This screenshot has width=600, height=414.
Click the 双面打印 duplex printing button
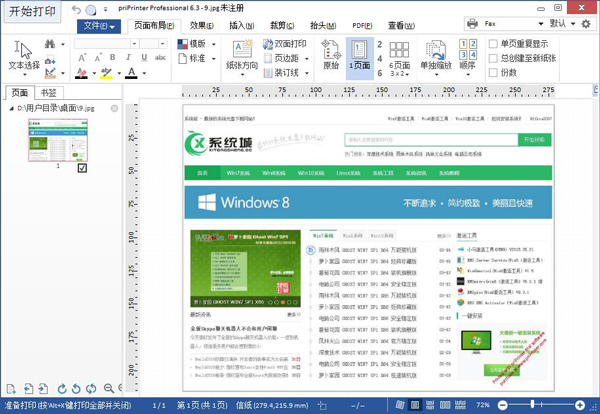coord(285,44)
